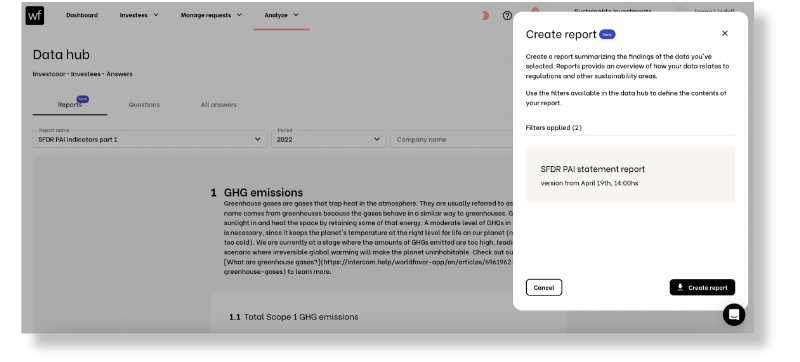This screenshot has height=362, width=800.
Task: Open the chat support bubble icon
Action: [x=734, y=315]
